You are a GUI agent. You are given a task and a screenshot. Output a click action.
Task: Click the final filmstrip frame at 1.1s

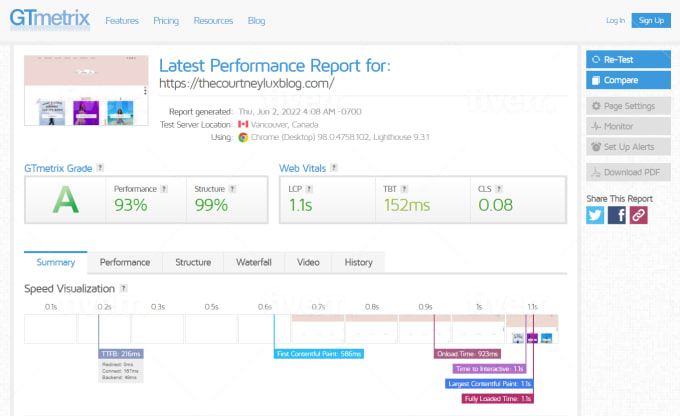tap(532, 329)
